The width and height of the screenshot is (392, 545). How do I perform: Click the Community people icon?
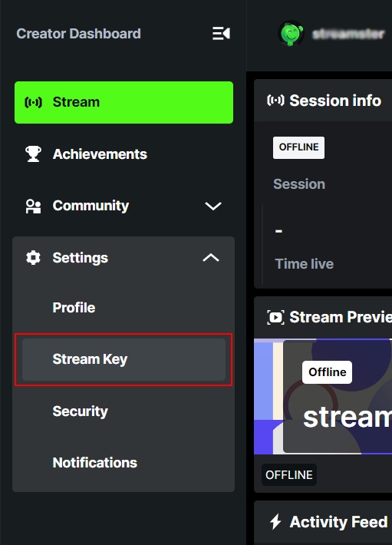(33, 206)
